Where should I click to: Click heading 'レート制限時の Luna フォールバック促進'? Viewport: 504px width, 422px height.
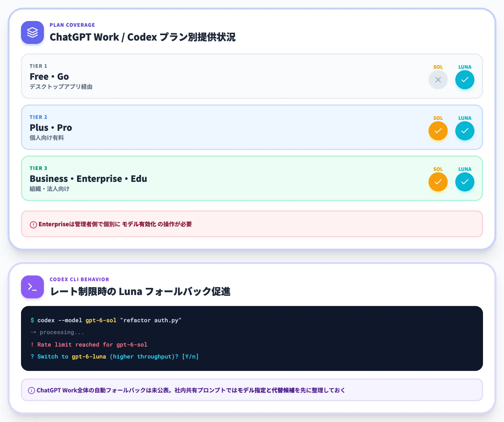(x=140, y=292)
